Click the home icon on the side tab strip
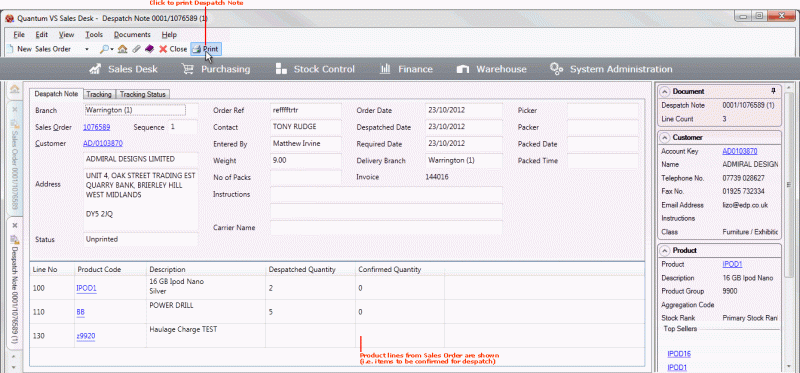Viewport: 800px width, 373px height. tap(15, 89)
